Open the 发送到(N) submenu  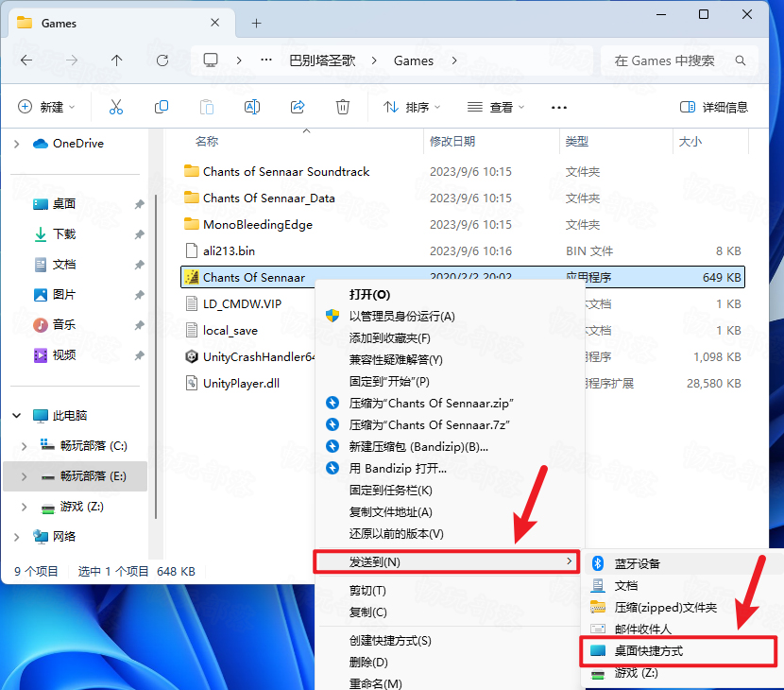[447, 561]
